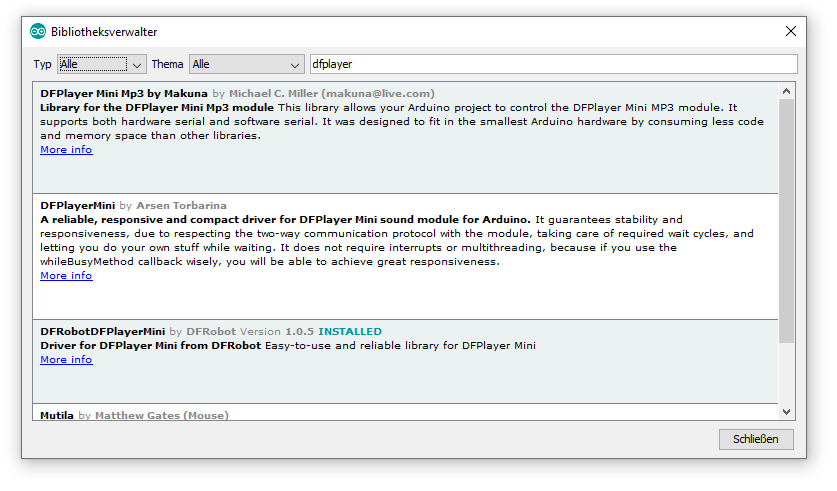837x491 pixels.
Task: Click author name Arsen Torbarina
Action: (181, 205)
